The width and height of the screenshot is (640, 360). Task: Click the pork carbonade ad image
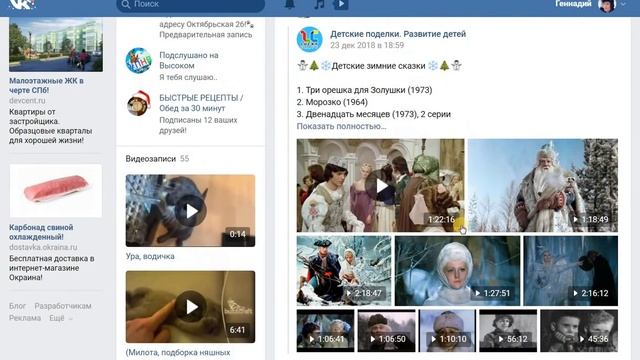56,191
